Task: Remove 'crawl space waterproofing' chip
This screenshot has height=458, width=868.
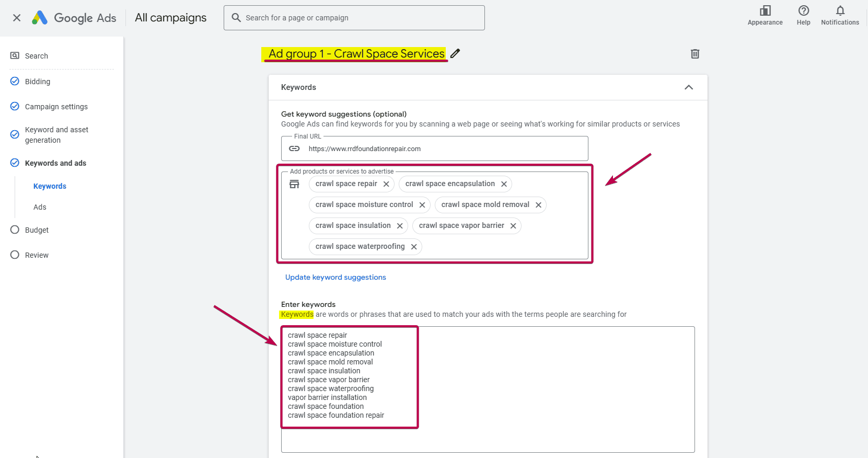Action: (414, 247)
